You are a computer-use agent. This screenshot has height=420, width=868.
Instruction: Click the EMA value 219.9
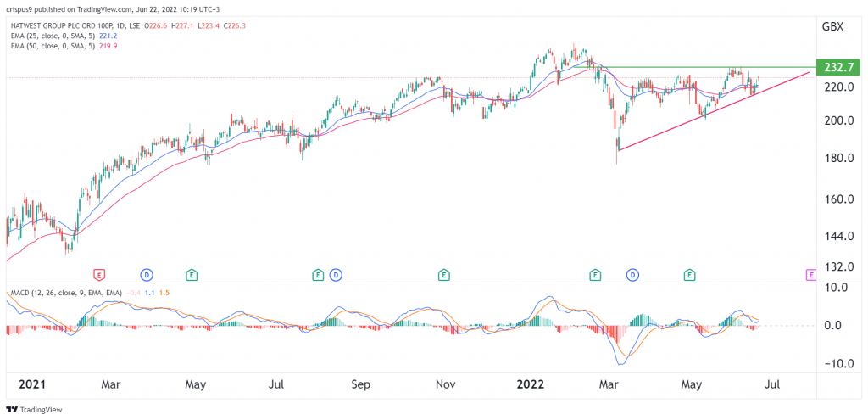tap(108, 46)
